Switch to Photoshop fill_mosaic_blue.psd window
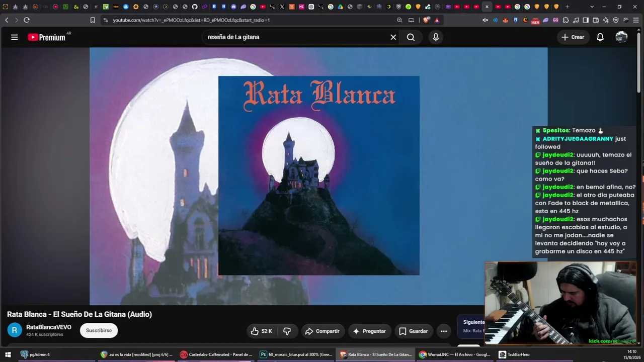This screenshot has height=362, width=644. (x=296, y=354)
